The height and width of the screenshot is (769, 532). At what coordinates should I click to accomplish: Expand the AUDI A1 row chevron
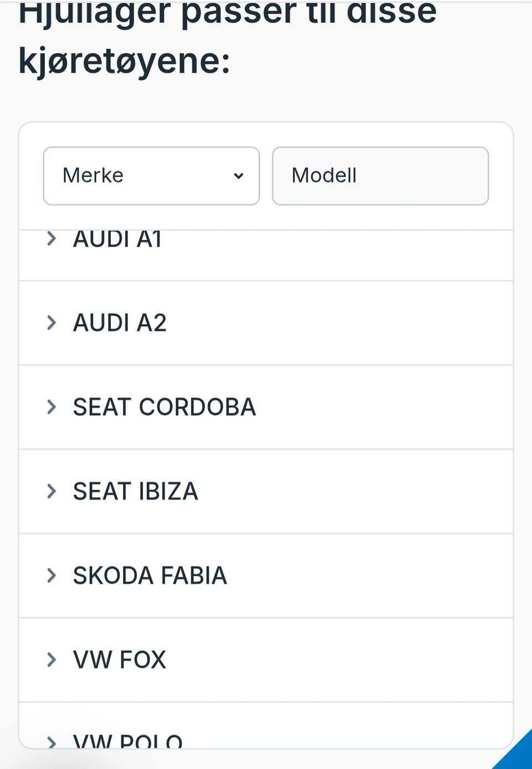52,239
